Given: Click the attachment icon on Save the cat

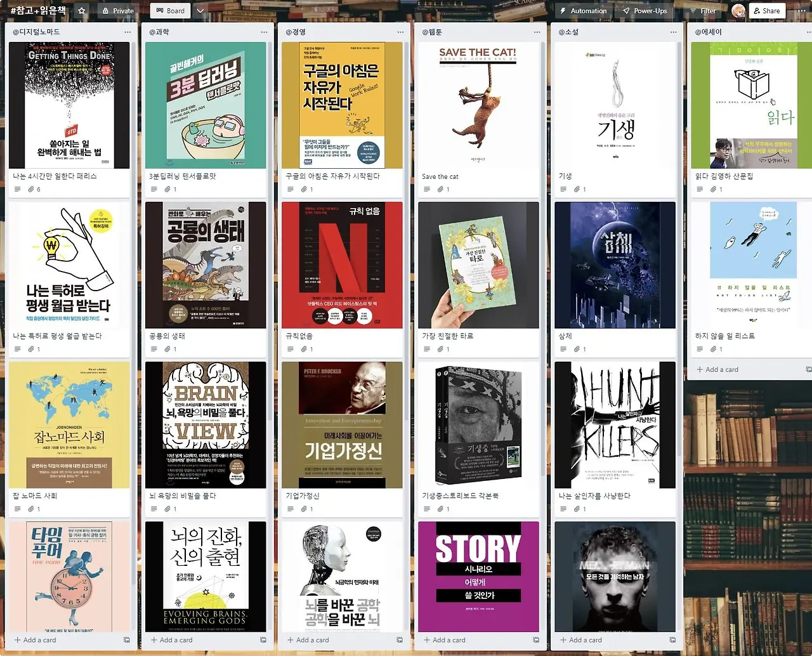Looking at the screenshot, I should (440, 189).
